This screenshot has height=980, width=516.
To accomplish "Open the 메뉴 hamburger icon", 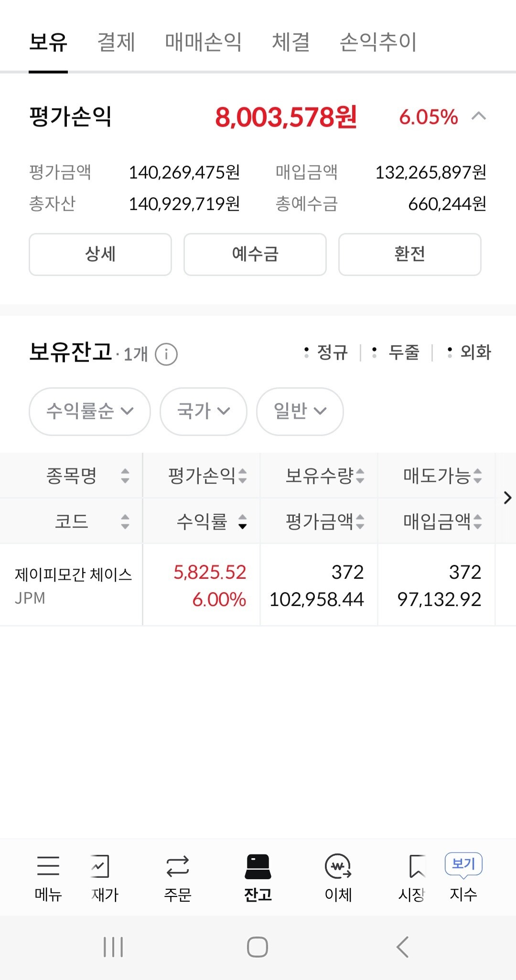I will (x=48, y=866).
